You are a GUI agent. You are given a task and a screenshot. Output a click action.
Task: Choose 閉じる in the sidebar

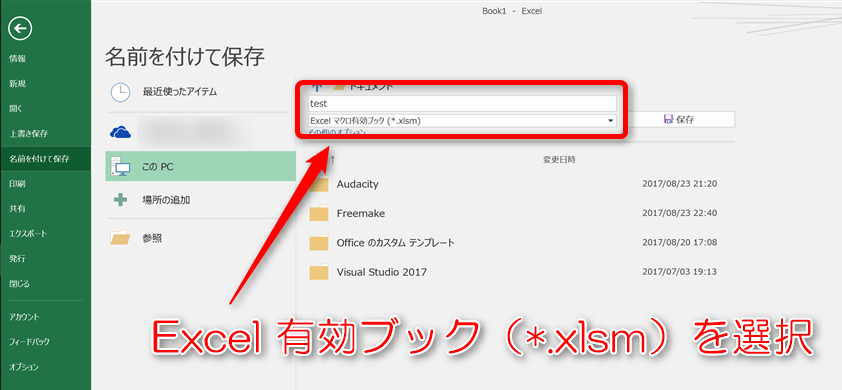coord(19,284)
